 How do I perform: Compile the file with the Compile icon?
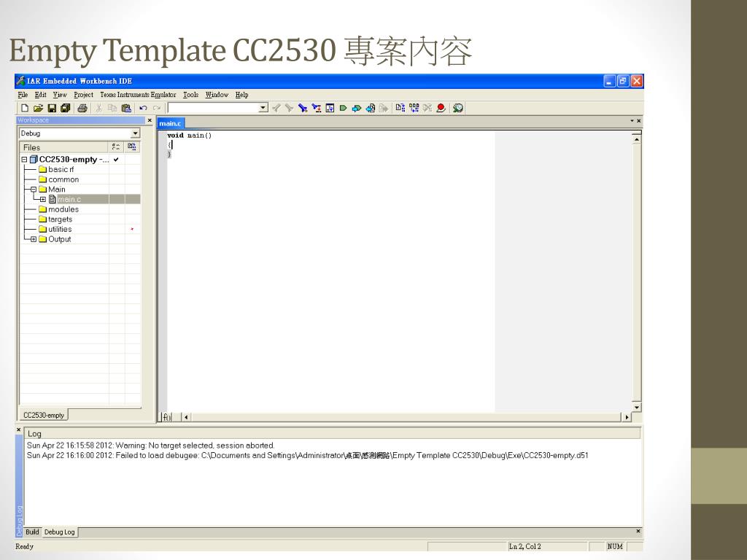pos(400,108)
